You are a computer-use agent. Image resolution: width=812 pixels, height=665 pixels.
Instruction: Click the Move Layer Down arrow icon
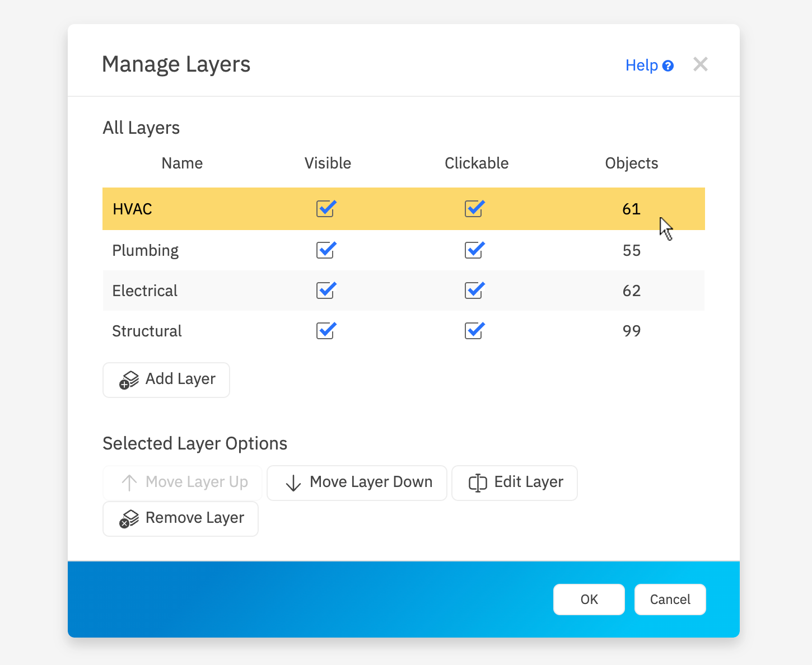pos(292,483)
